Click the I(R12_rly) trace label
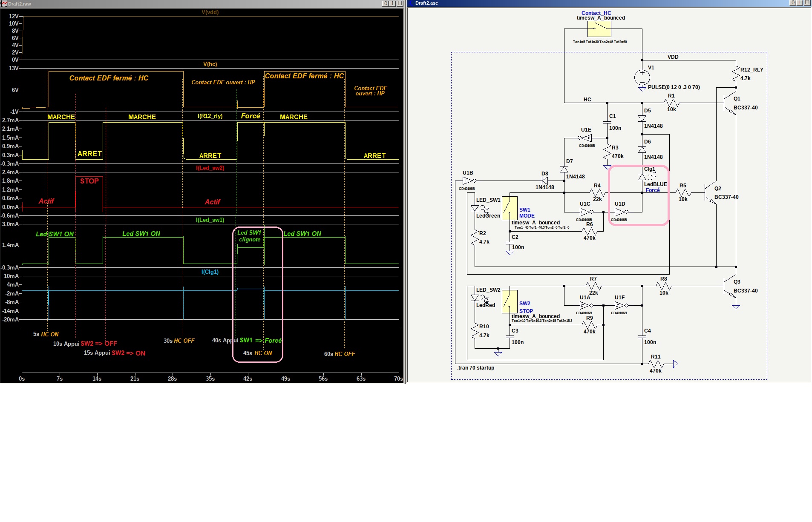The image size is (812, 522). 210,116
